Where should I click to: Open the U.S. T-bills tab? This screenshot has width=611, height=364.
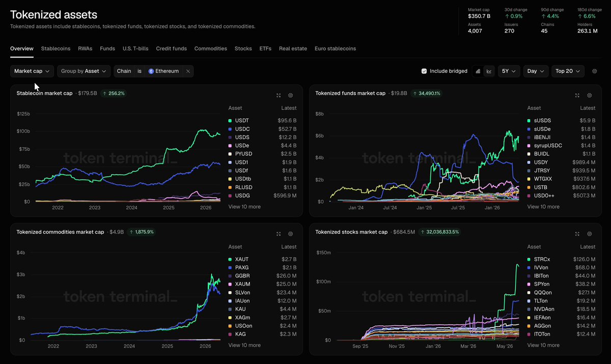point(135,48)
